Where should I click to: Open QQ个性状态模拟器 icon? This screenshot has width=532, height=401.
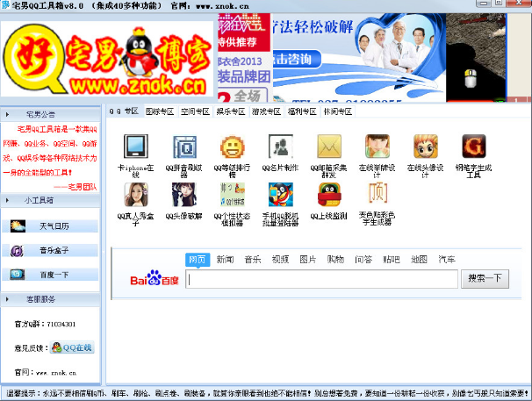(233, 195)
